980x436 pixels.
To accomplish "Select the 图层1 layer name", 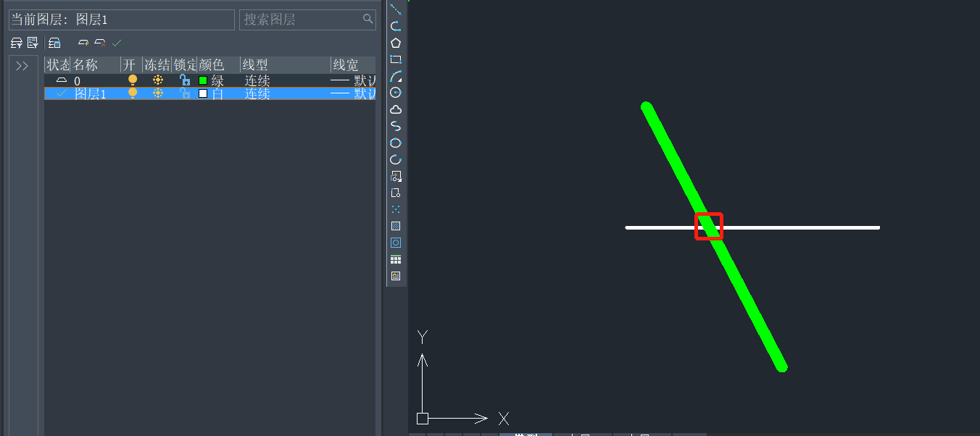I will 90,94.
